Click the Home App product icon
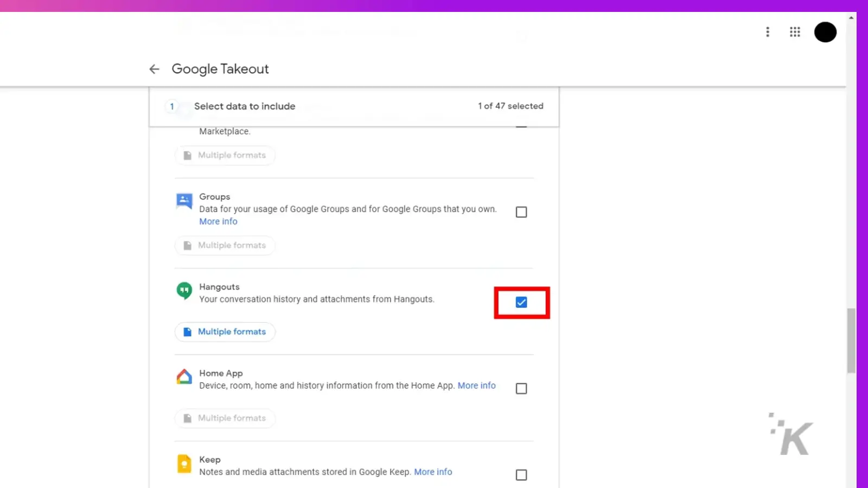868x488 pixels. pos(184,377)
